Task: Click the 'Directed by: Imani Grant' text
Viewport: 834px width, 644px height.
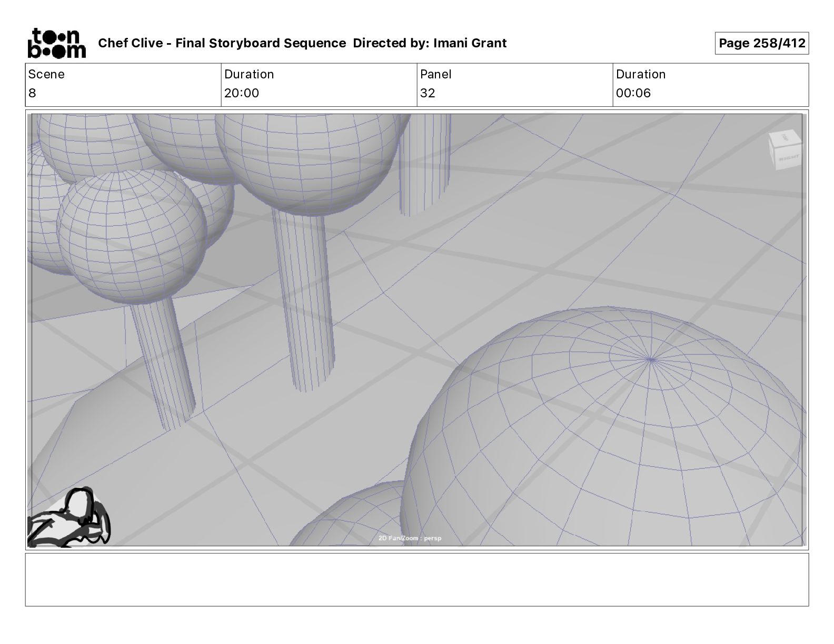Action: (430, 43)
